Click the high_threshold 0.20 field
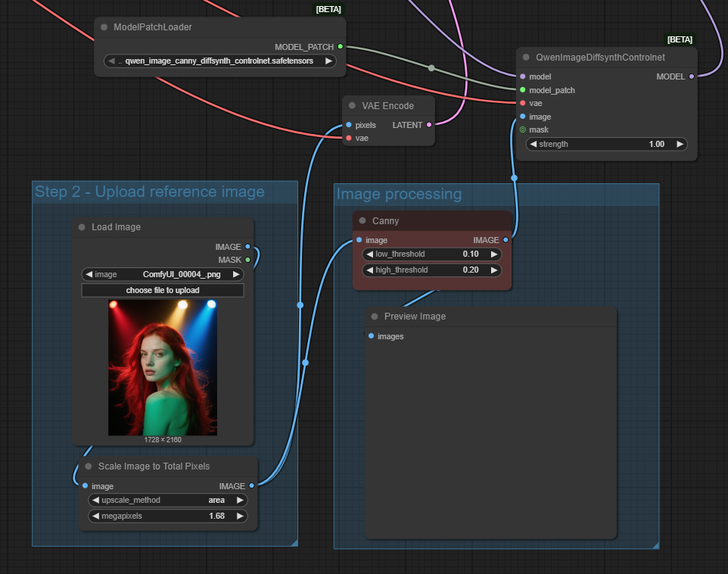Image resolution: width=728 pixels, height=574 pixels. [x=432, y=270]
